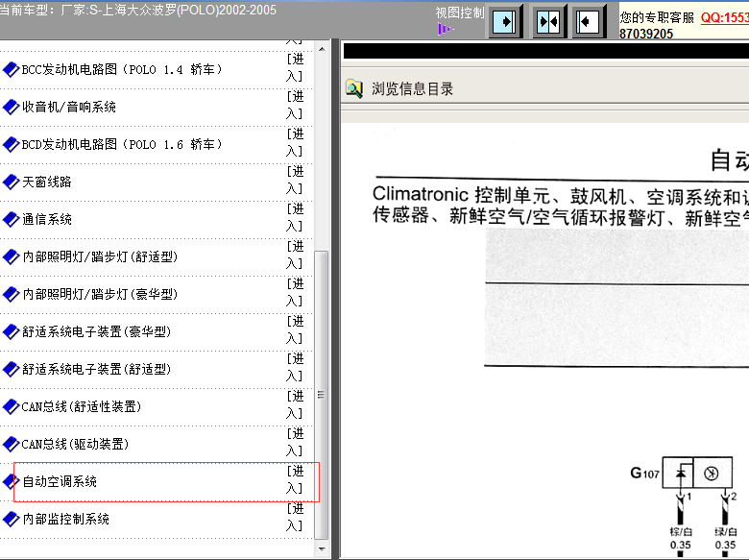The height and width of the screenshot is (560, 749).
Task: Open the QQ customer service link
Action: coord(725,17)
